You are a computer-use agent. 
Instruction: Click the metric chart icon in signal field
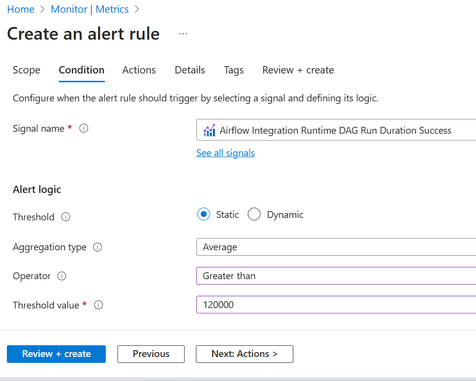(209, 130)
